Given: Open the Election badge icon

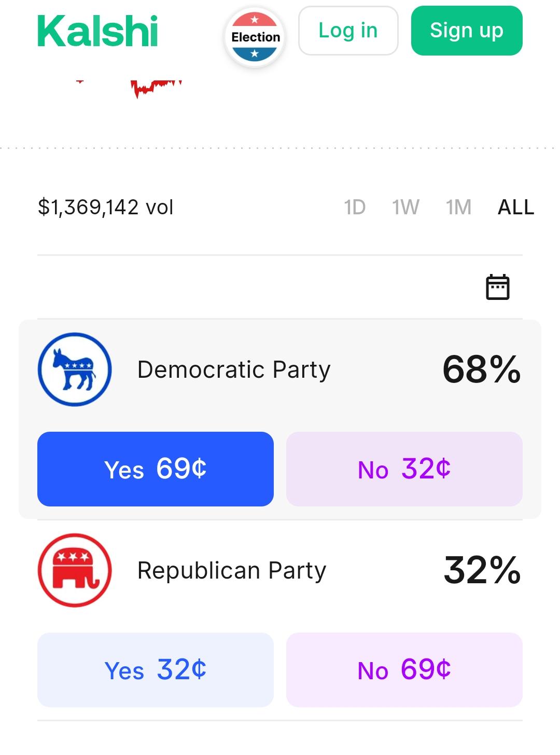Looking at the screenshot, I should pyautogui.click(x=255, y=37).
